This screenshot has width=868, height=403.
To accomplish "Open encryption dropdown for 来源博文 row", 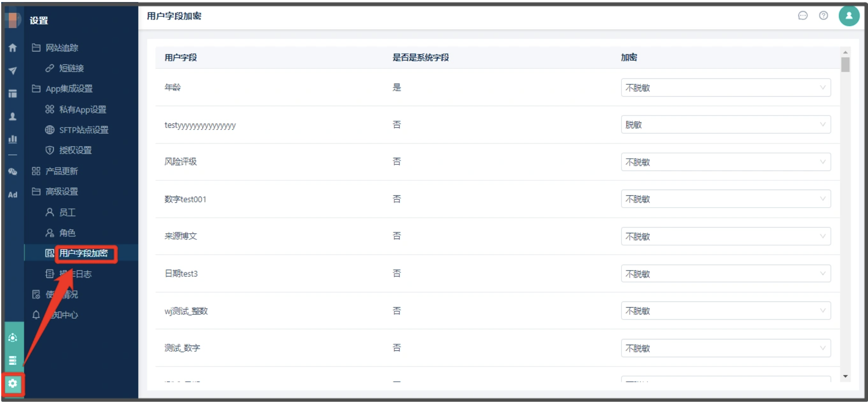I will [726, 236].
